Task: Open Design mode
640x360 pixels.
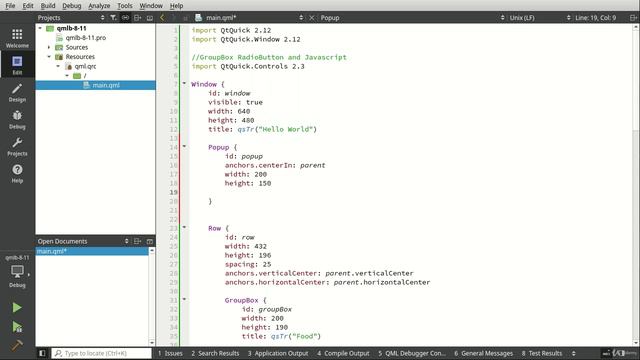Action: (17, 92)
